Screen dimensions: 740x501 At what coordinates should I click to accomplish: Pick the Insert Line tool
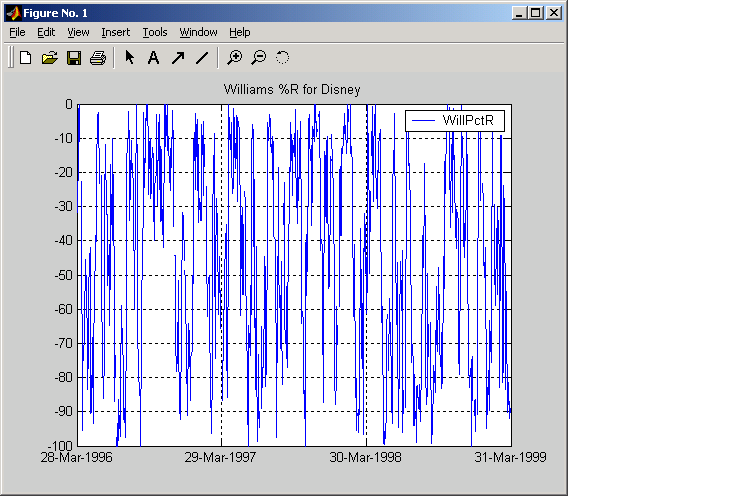click(202, 58)
